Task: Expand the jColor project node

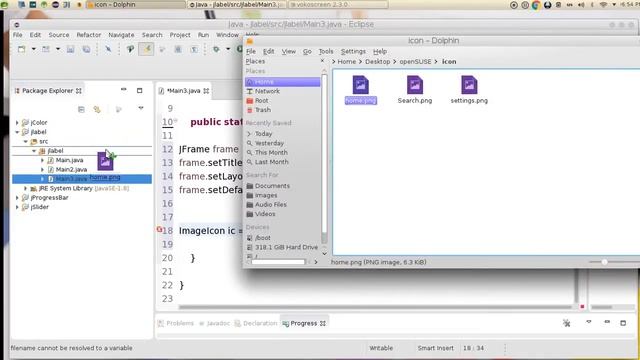Action: pos(17,122)
